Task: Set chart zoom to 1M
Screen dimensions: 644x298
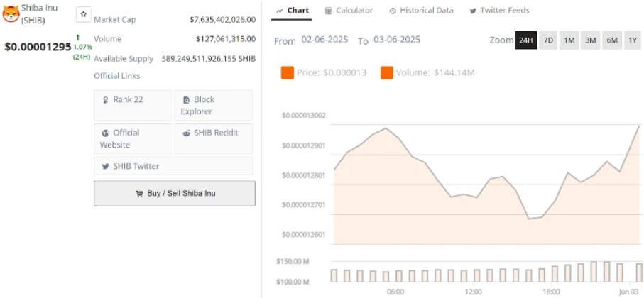Action: pyautogui.click(x=569, y=40)
